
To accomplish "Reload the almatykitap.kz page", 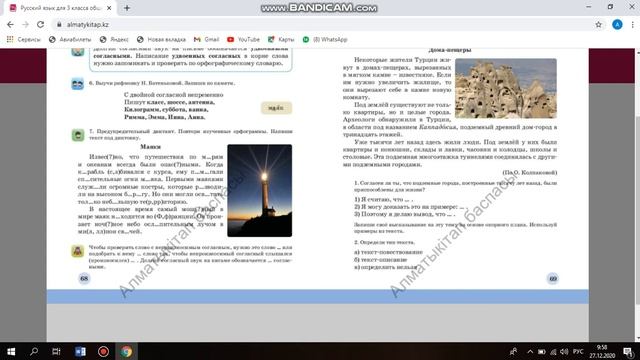I will coord(40,24).
